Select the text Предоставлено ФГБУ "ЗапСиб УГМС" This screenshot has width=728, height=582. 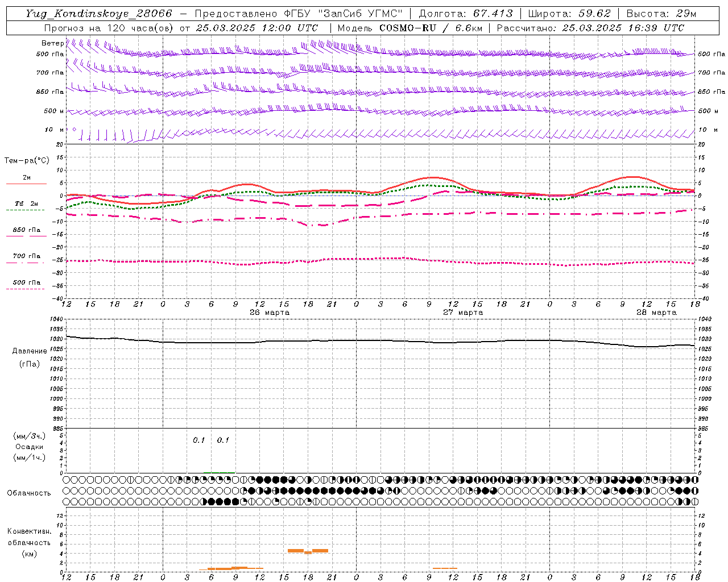point(299,14)
